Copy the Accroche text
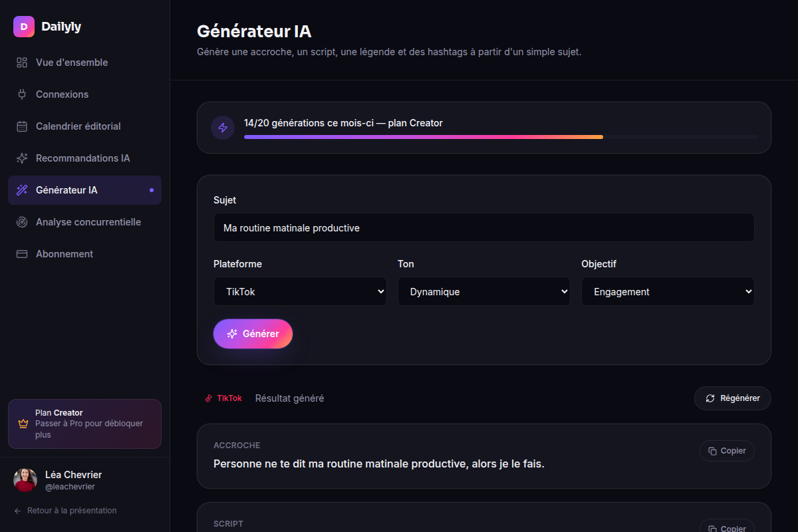The image size is (798, 532). 727,451
